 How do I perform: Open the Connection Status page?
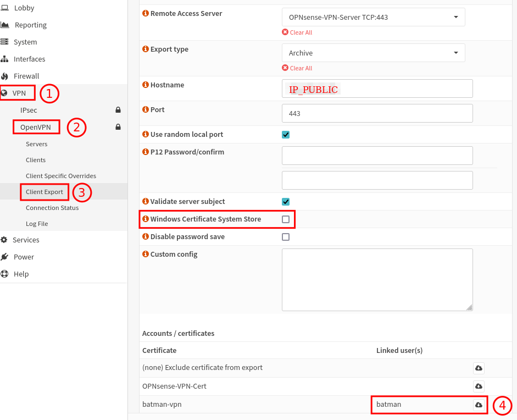52,208
